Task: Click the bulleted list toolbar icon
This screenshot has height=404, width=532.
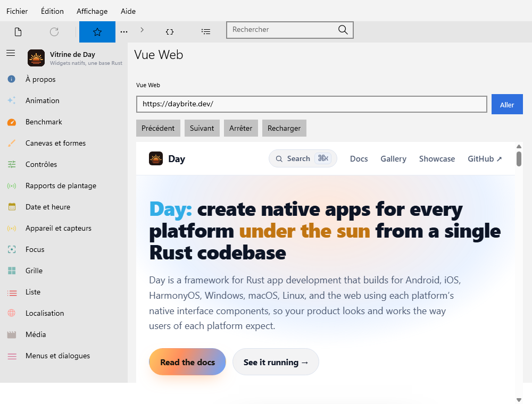Action: [x=205, y=32]
